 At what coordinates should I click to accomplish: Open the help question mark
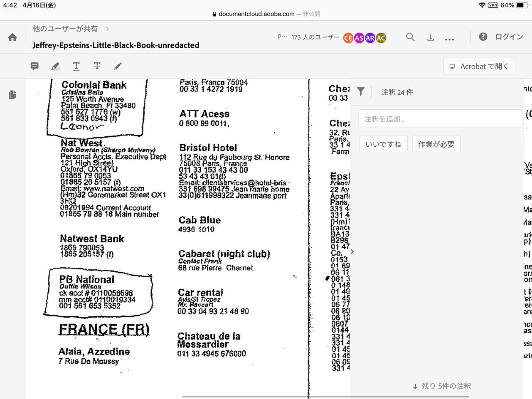(x=483, y=37)
